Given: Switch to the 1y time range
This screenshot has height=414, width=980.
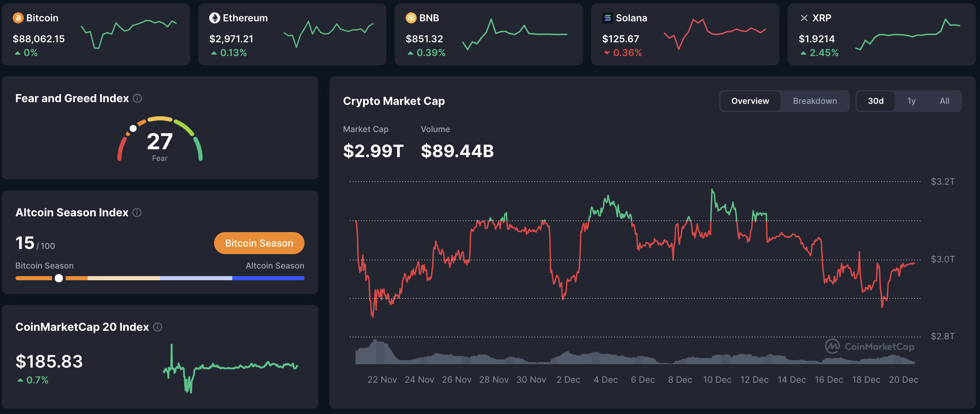Looking at the screenshot, I should click(912, 101).
